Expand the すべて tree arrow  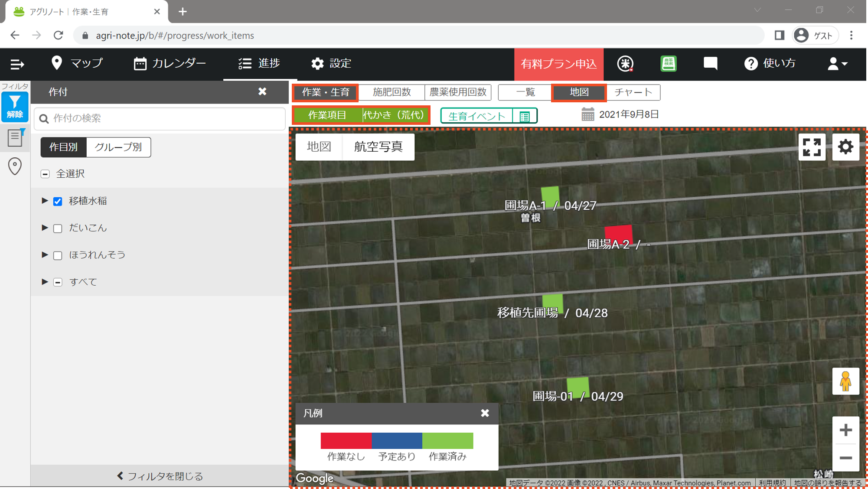(45, 282)
